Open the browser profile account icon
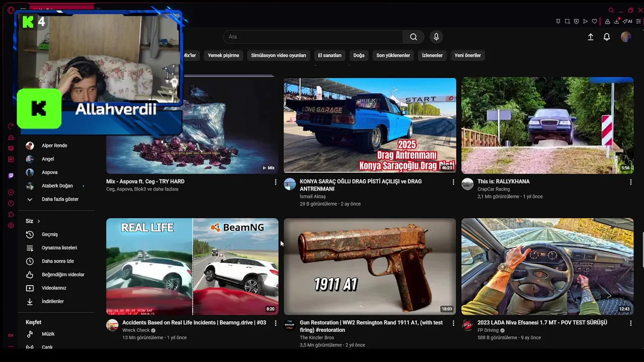Viewport: 644px width, 362px height. [x=607, y=21]
